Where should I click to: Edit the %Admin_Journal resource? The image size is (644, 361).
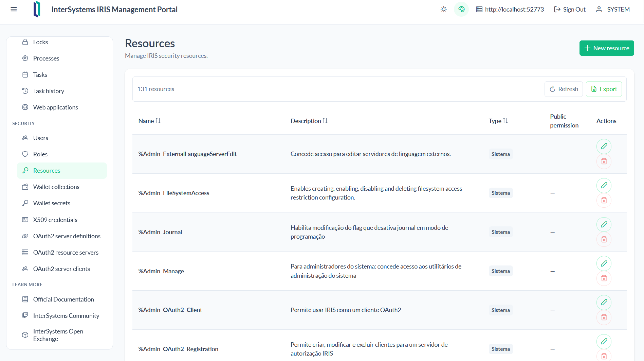[604, 224]
